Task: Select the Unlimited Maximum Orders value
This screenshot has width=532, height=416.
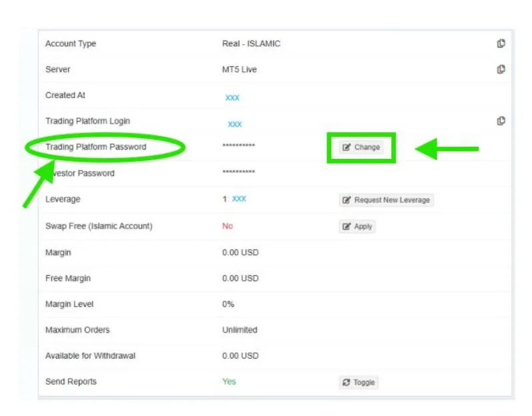Action: 240,330
